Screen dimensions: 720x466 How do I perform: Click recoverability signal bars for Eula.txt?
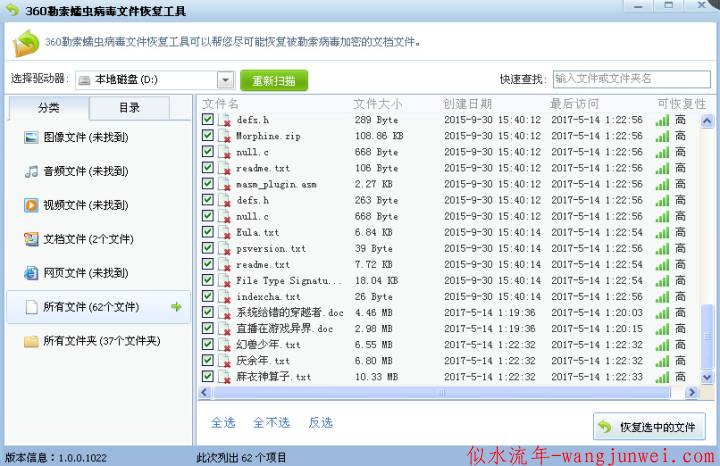(x=662, y=232)
